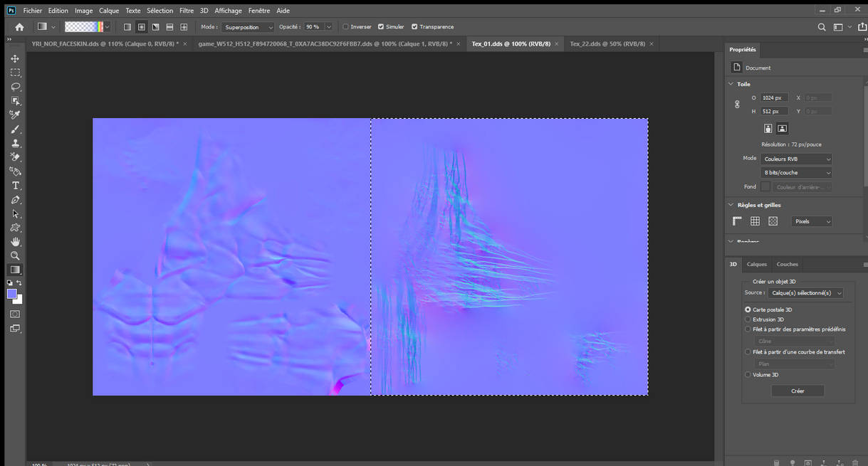Select the Gradient tool in toolbox
Screen dimensions: 868x466
tap(15, 270)
